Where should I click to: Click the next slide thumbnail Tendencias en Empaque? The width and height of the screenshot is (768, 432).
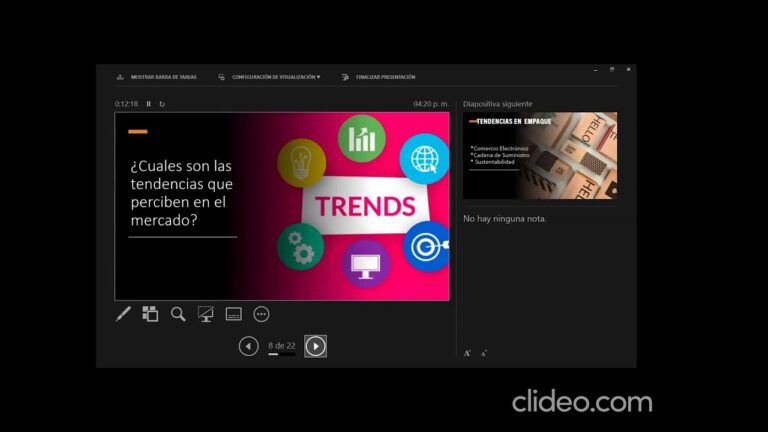[x=540, y=156]
